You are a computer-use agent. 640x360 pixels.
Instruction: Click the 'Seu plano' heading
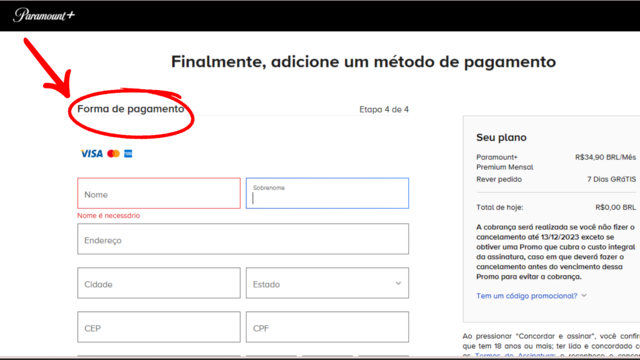pos(501,138)
